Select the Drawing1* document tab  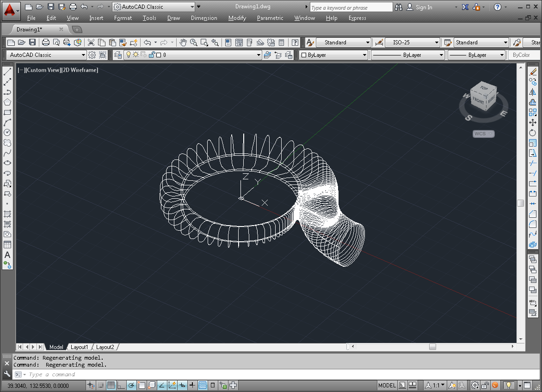pyautogui.click(x=30, y=30)
